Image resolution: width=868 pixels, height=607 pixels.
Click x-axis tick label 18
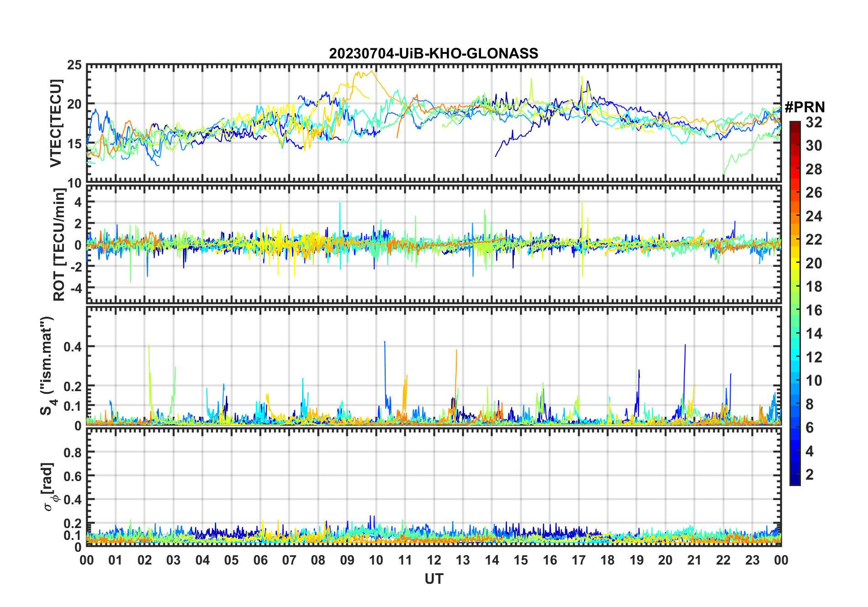[x=607, y=560]
